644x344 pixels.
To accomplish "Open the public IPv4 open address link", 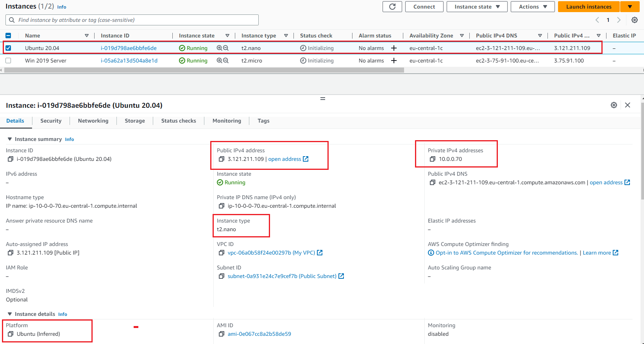I will [x=288, y=159].
